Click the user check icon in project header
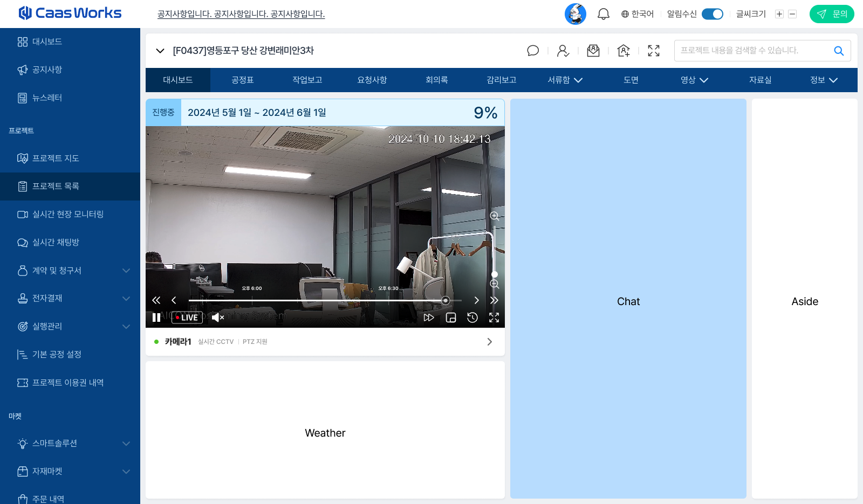 (563, 51)
